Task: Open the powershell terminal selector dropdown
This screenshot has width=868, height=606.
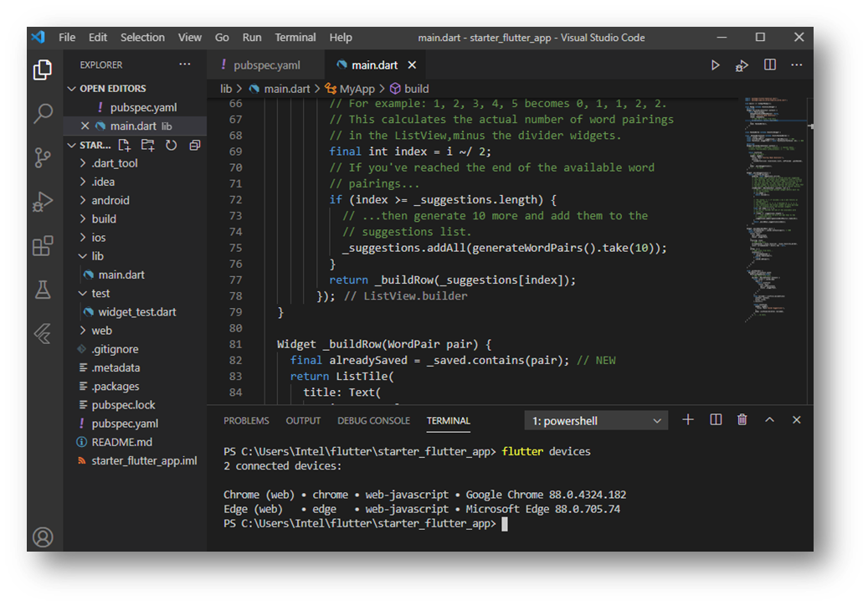Action: click(596, 421)
